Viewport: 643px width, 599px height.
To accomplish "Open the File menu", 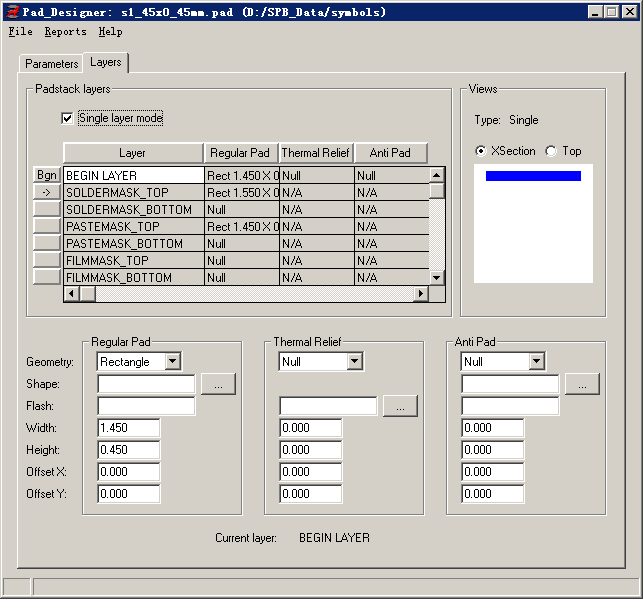I will (x=21, y=32).
